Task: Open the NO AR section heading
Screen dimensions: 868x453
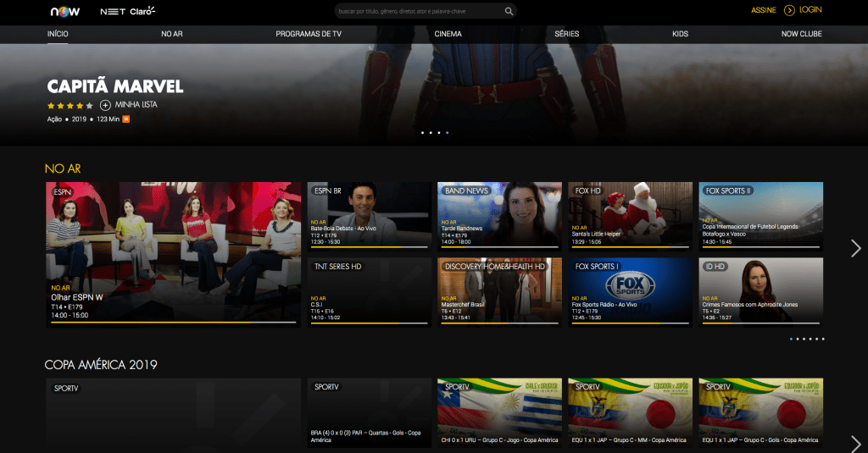Action: pos(63,168)
